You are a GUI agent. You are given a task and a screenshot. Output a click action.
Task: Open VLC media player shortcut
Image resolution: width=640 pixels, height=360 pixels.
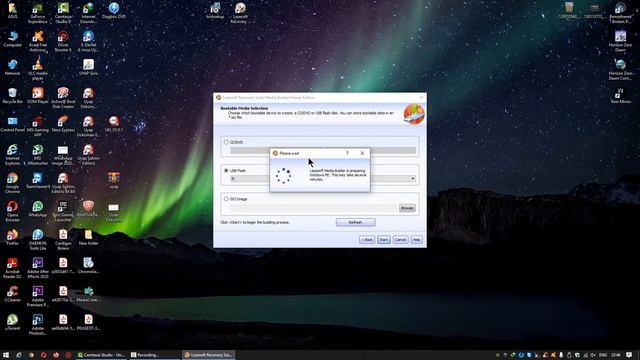pos(38,69)
